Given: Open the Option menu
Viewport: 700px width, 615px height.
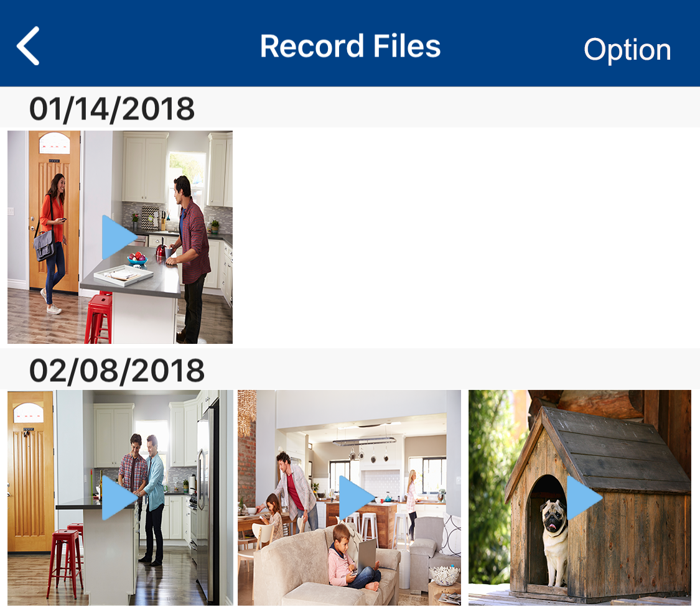Looking at the screenshot, I should (x=627, y=50).
